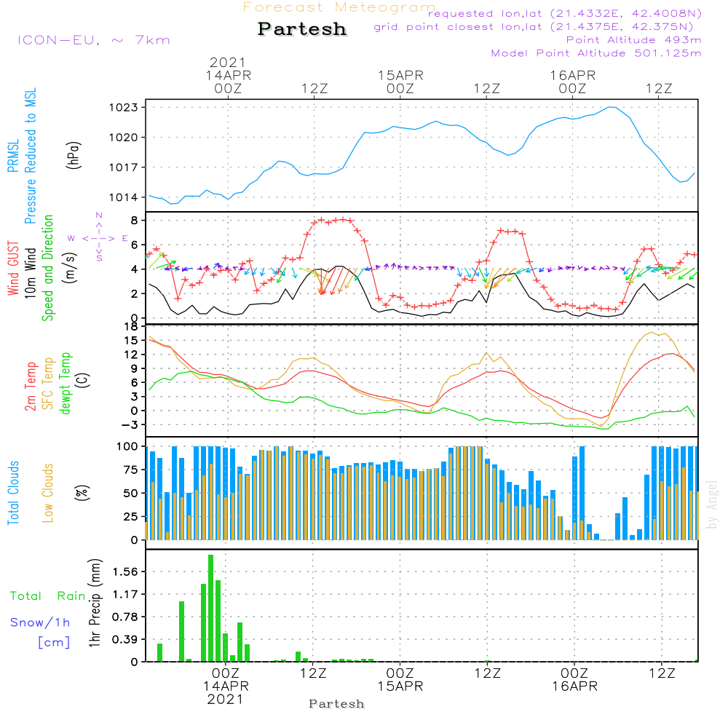Click the blue "Snow/1h" legend label
728x728 pixels.
click(40, 622)
